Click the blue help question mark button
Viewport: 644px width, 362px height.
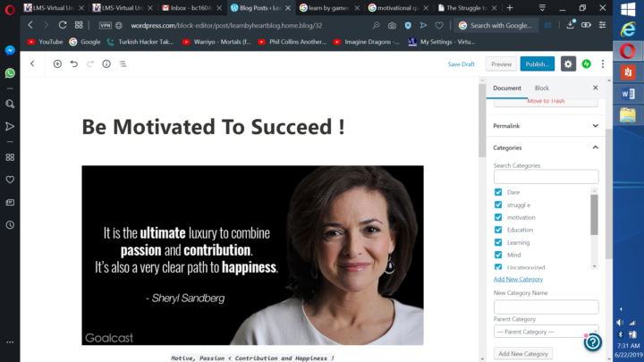(592, 341)
